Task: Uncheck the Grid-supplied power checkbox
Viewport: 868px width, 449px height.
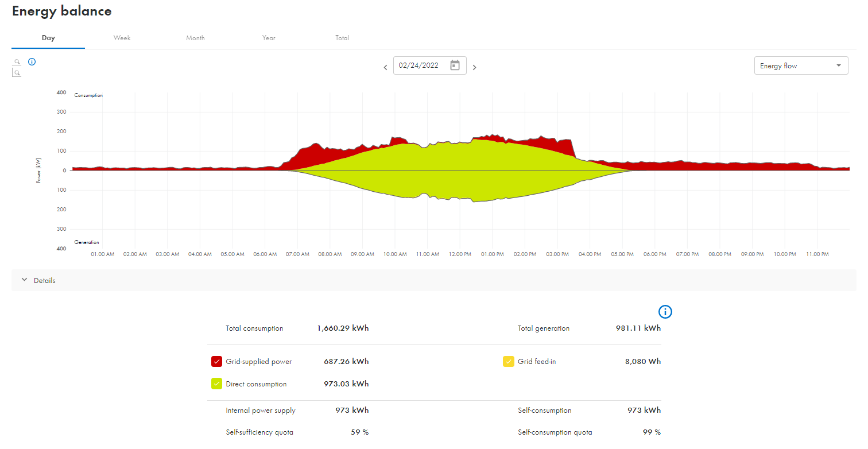Action: tap(216, 362)
